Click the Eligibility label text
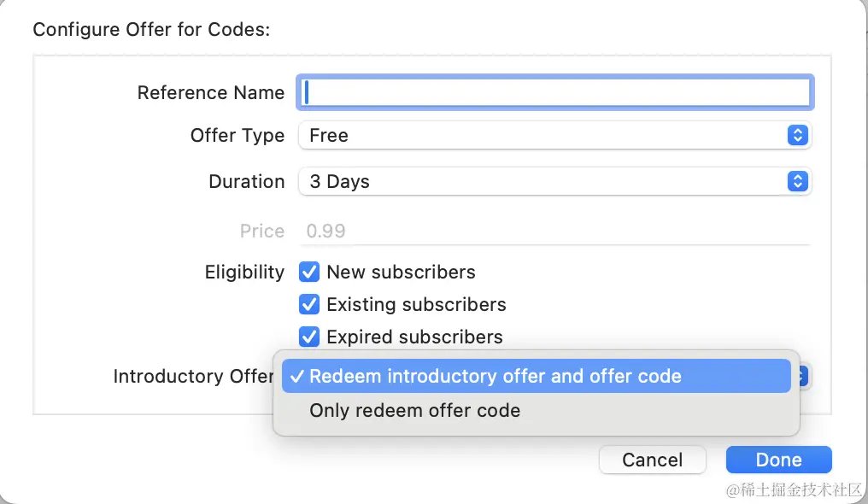Screen dimensions: 868x504 click(244, 272)
